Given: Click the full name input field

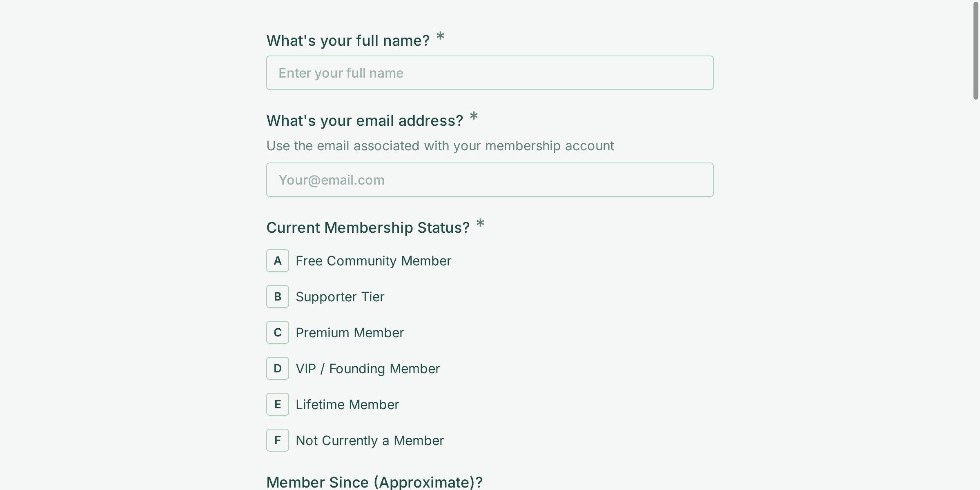Looking at the screenshot, I should pos(489,72).
